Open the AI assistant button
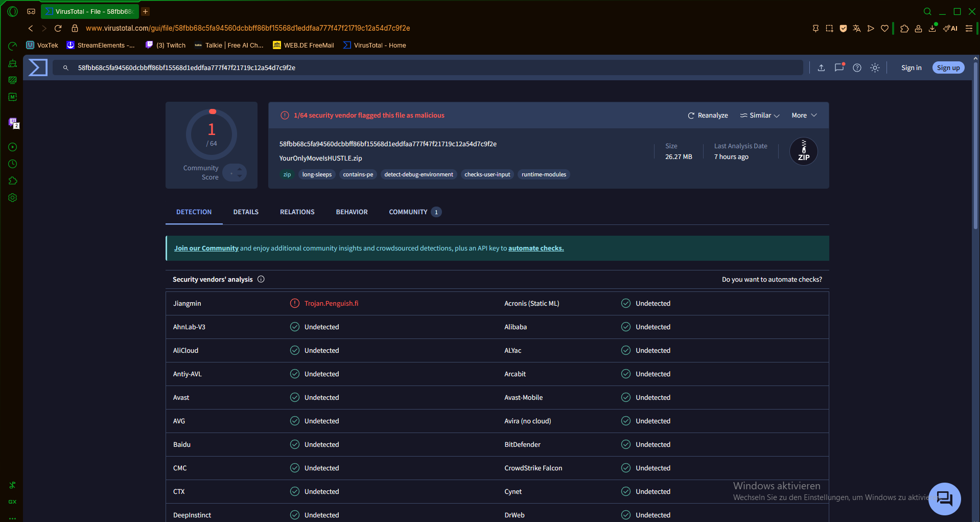The image size is (980, 522). 950,28
